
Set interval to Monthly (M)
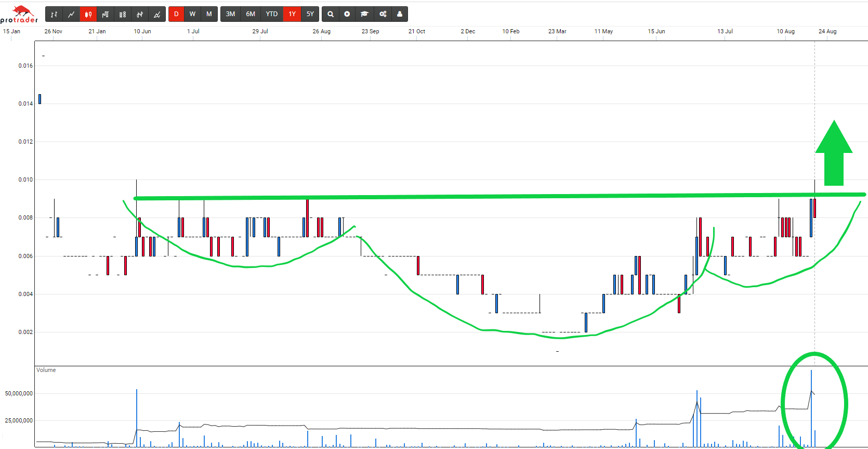pos(209,14)
